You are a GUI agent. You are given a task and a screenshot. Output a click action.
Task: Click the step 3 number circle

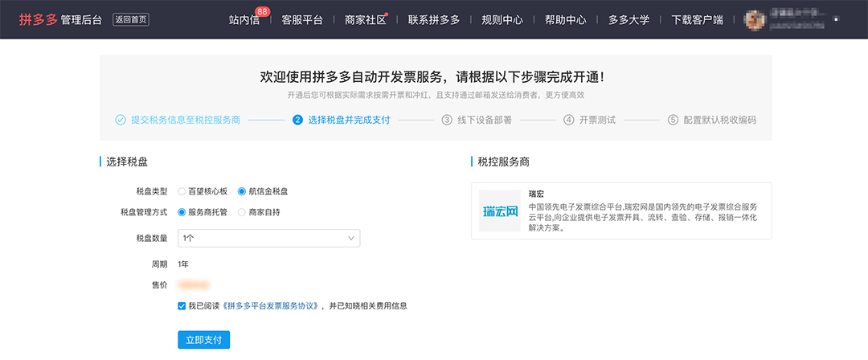[x=447, y=120]
